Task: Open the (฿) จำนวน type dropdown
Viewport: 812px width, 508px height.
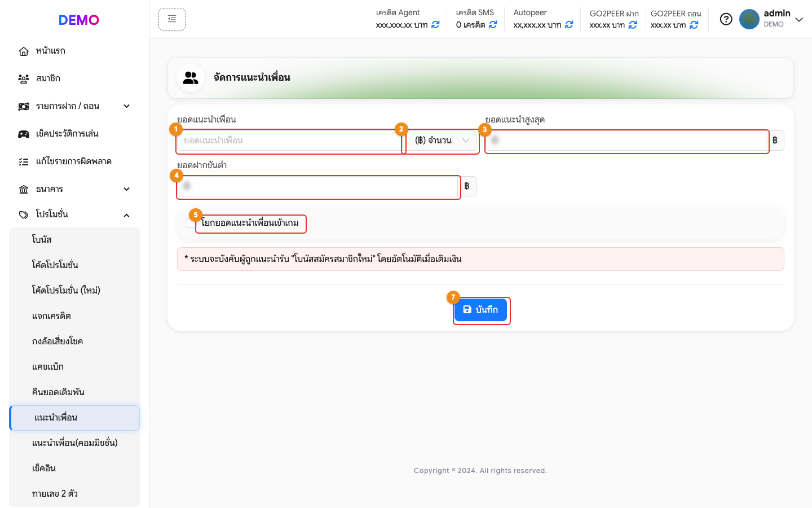Action: 442,141
